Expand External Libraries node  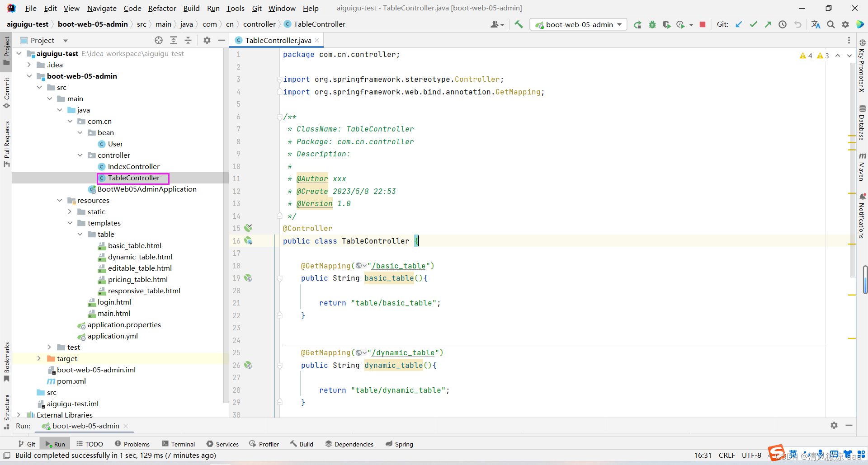pyautogui.click(x=19, y=415)
